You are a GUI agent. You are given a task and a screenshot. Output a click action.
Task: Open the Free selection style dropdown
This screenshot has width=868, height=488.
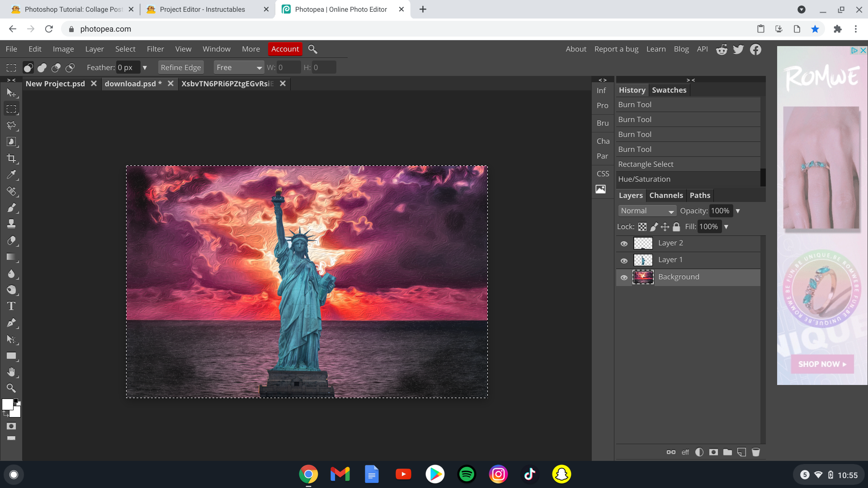click(x=239, y=67)
